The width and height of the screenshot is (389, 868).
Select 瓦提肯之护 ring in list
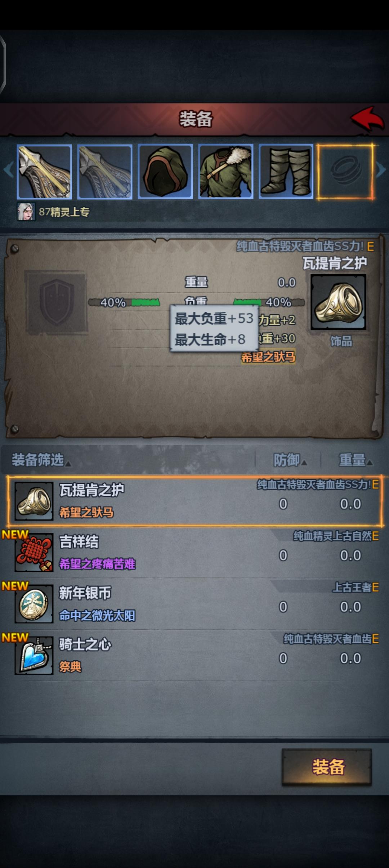(194, 501)
